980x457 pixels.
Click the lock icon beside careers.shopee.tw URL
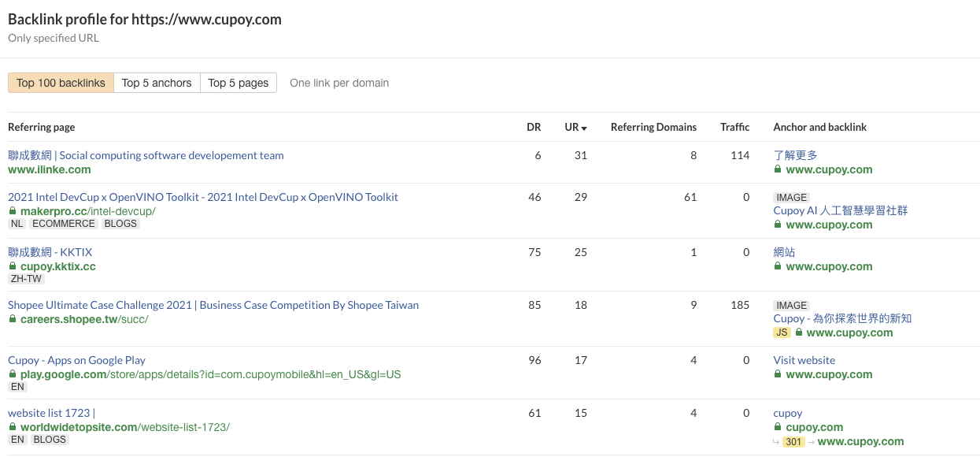tap(13, 319)
